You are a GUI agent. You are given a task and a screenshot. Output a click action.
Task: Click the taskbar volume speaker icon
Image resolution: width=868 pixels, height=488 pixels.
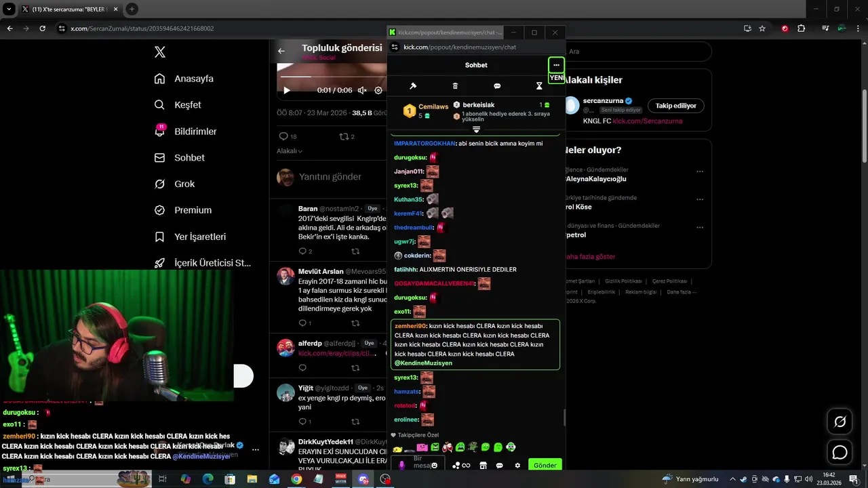tap(808, 479)
